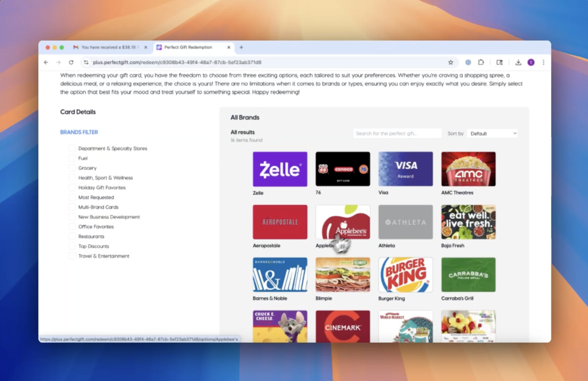588x381 pixels.
Task: Check New Business Development filter
Action: [72, 217]
